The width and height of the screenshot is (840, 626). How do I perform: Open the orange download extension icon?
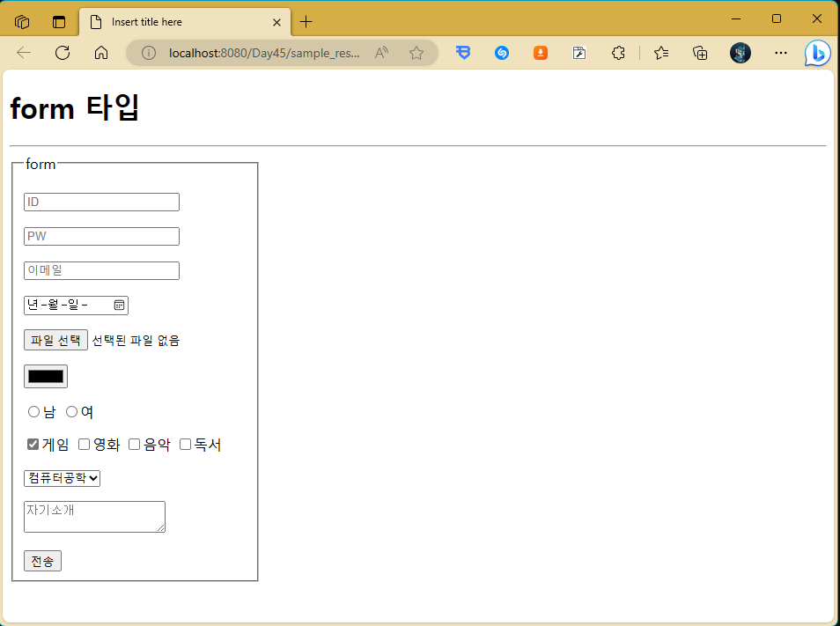click(541, 53)
